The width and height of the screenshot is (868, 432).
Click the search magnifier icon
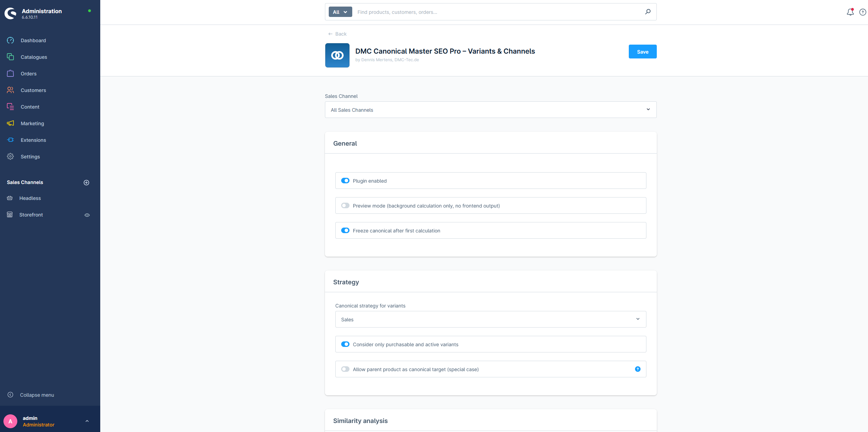648,12
